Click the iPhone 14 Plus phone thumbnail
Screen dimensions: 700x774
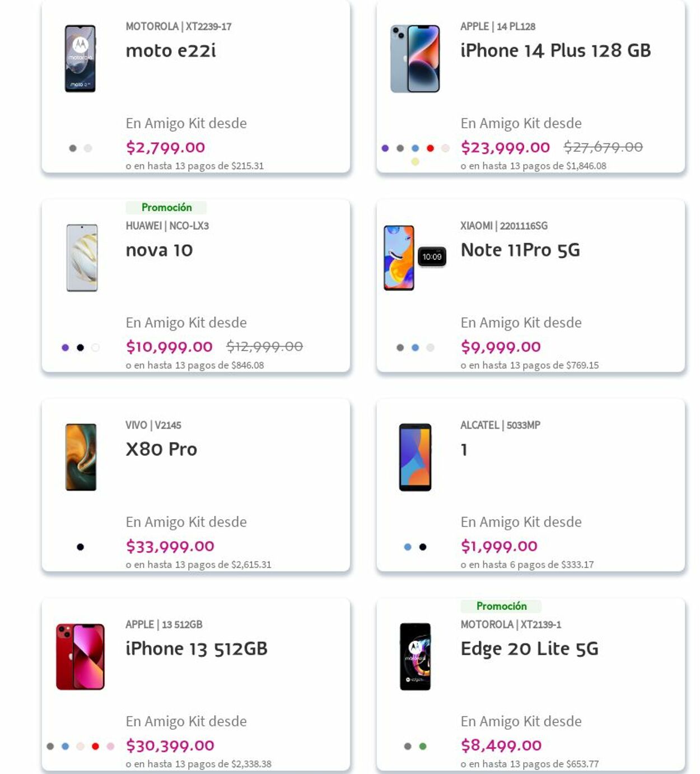[415, 58]
